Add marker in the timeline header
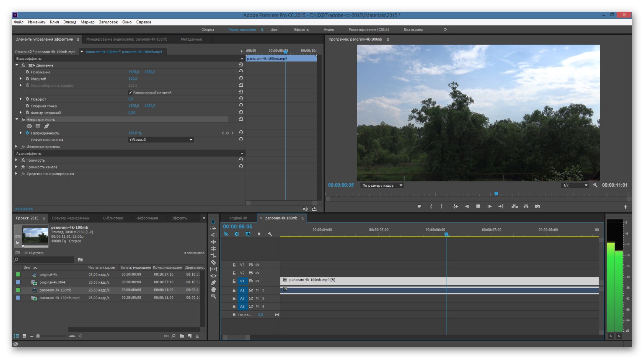Screen dimensions: 644x359 tap(259, 234)
